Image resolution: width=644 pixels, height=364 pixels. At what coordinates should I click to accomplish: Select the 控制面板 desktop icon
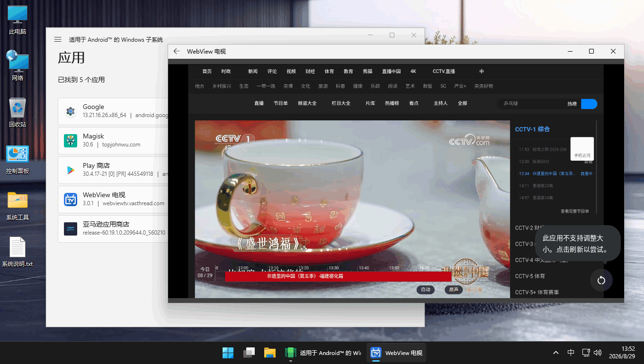(x=18, y=159)
